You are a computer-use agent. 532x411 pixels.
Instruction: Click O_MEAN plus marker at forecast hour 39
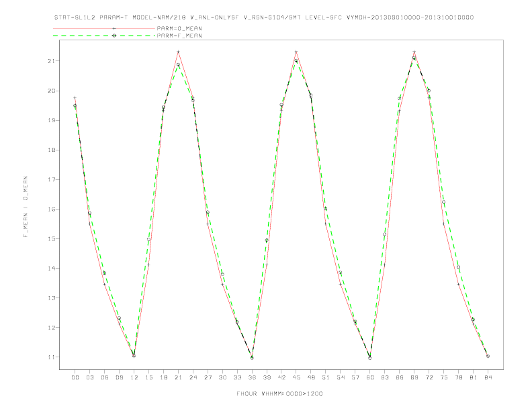point(267,265)
